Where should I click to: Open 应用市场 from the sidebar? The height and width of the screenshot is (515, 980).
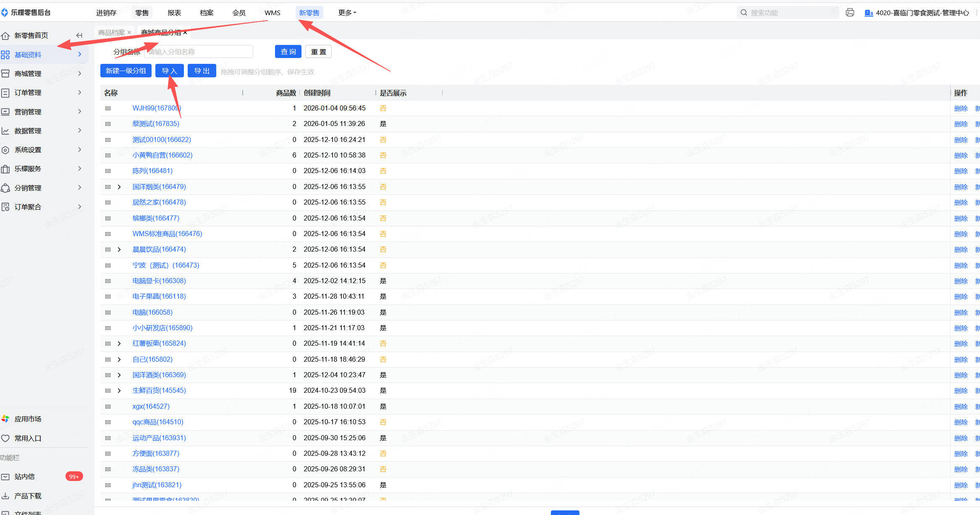point(28,419)
